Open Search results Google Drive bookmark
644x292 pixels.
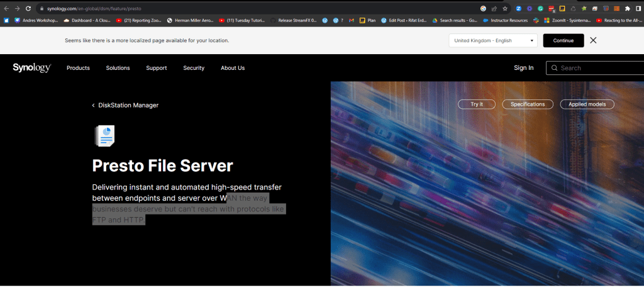(x=455, y=20)
